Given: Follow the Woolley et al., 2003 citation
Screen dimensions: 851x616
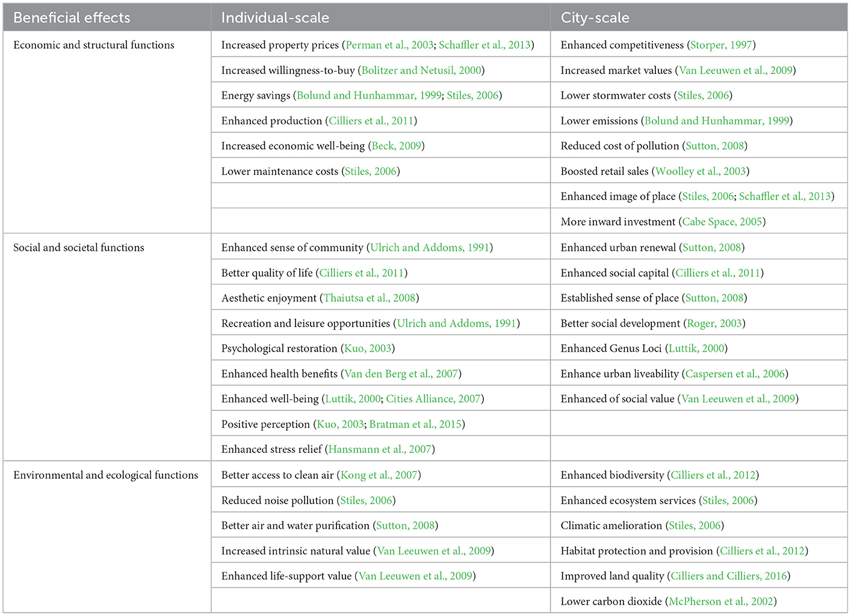Looking at the screenshot, I should (x=701, y=171).
